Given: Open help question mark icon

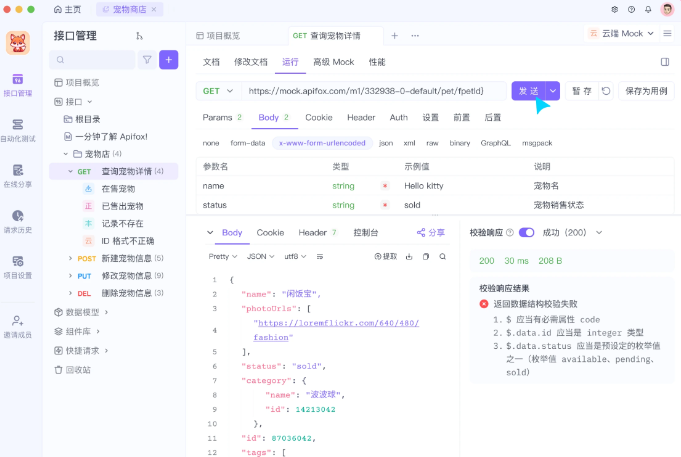Looking at the screenshot, I should point(631,9).
